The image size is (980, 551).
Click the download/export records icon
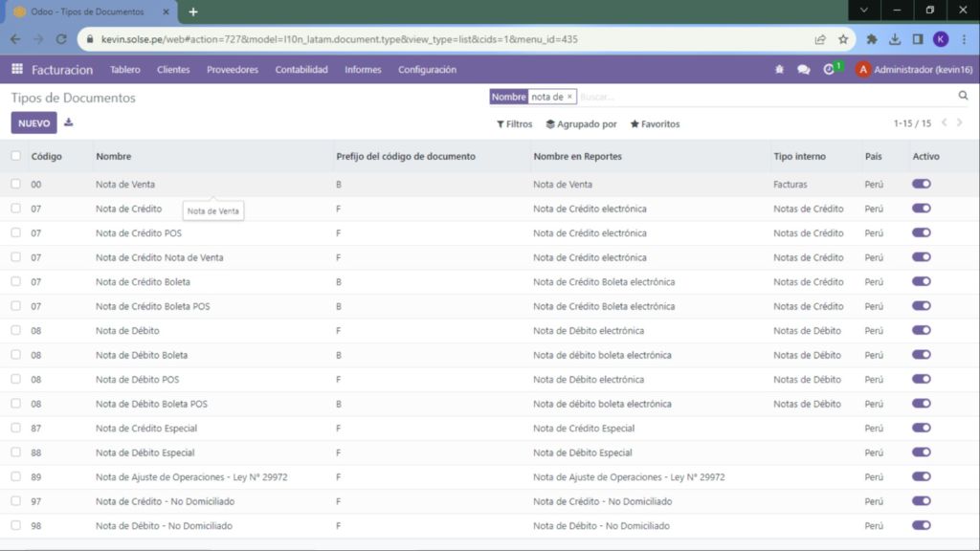(69, 123)
